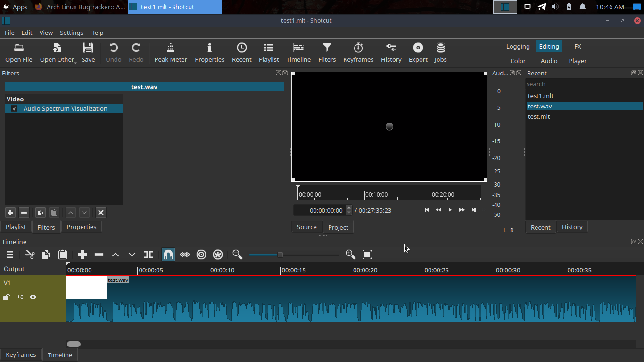This screenshot has width=644, height=362.
Task: Open the Export panel
Action: pos(418,52)
